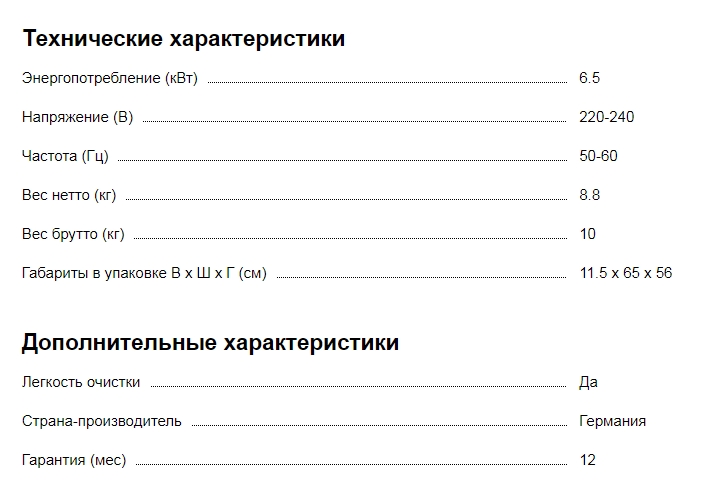Click the "Страна-производитель" label
The height and width of the screenshot is (492, 702).
[x=102, y=421]
